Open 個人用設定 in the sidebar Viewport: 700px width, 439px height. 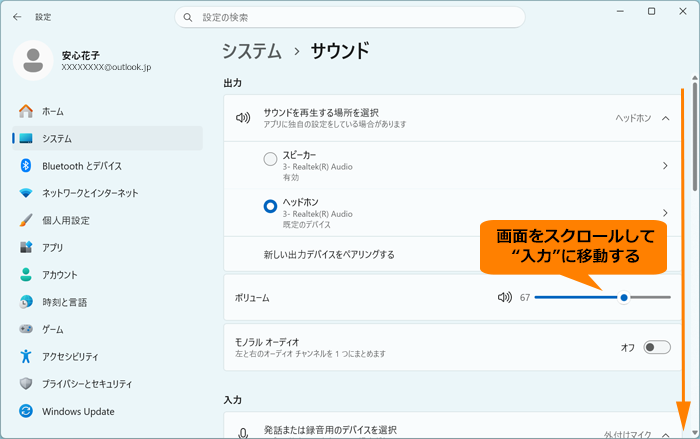pos(108,220)
